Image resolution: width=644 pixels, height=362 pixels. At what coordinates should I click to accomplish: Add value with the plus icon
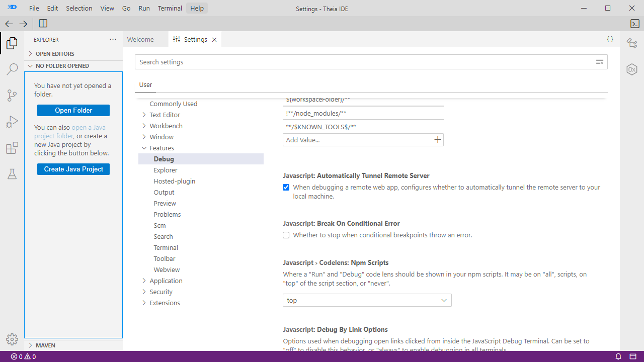[438, 140]
